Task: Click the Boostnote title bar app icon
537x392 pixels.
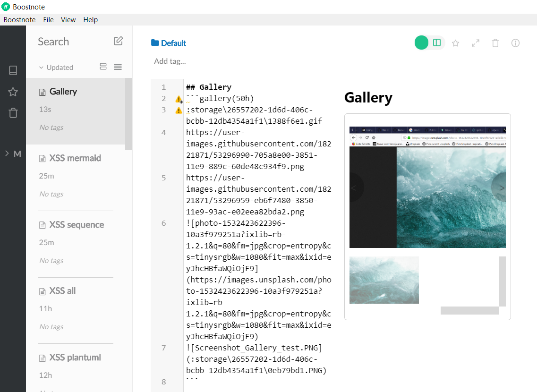Action: point(6,7)
